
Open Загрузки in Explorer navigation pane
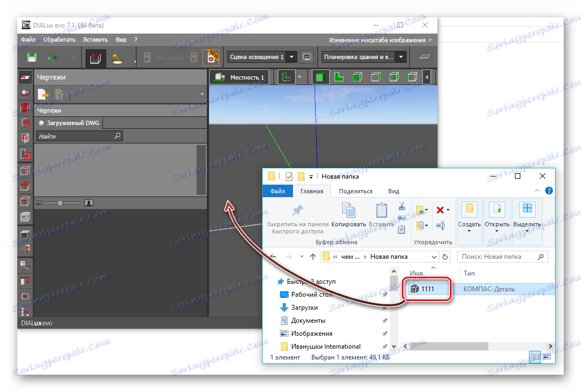pos(304,308)
